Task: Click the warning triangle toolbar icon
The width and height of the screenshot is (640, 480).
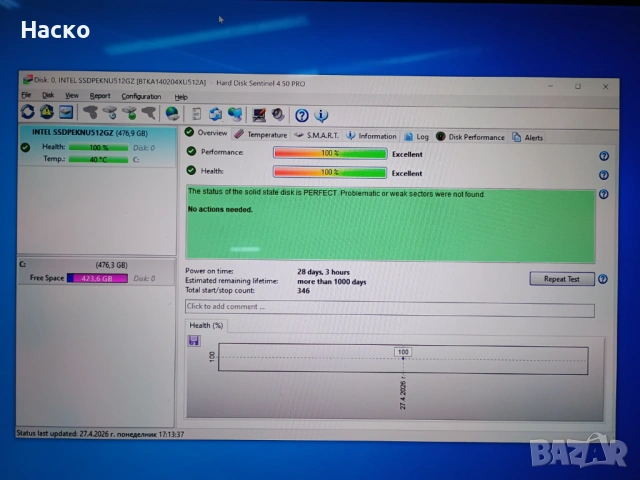Action: pyautogui.click(x=47, y=113)
